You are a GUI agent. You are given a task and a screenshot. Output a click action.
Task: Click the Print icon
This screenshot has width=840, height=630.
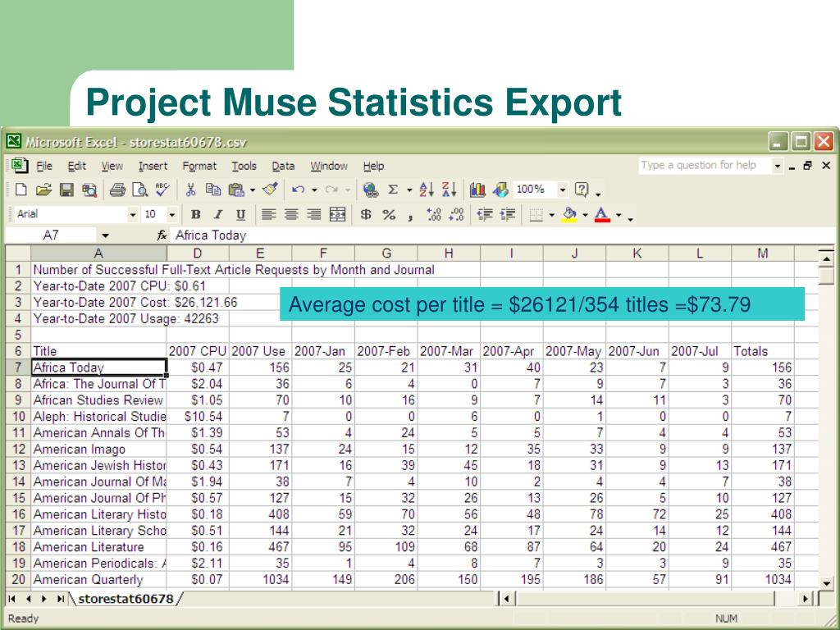pos(117,189)
